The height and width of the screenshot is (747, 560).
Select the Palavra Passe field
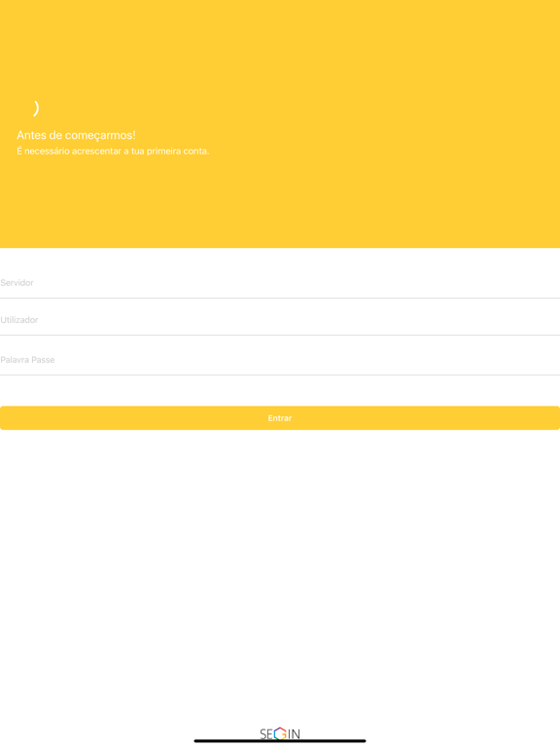coord(280,360)
